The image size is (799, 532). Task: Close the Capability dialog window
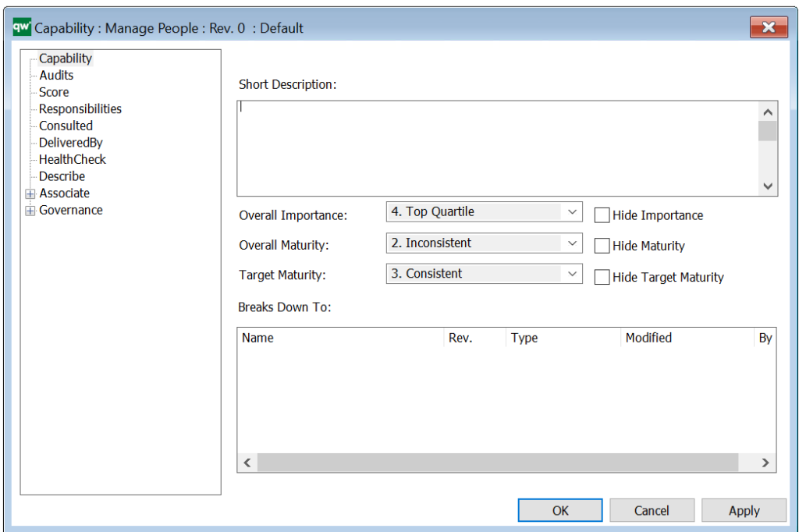point(769,27)
